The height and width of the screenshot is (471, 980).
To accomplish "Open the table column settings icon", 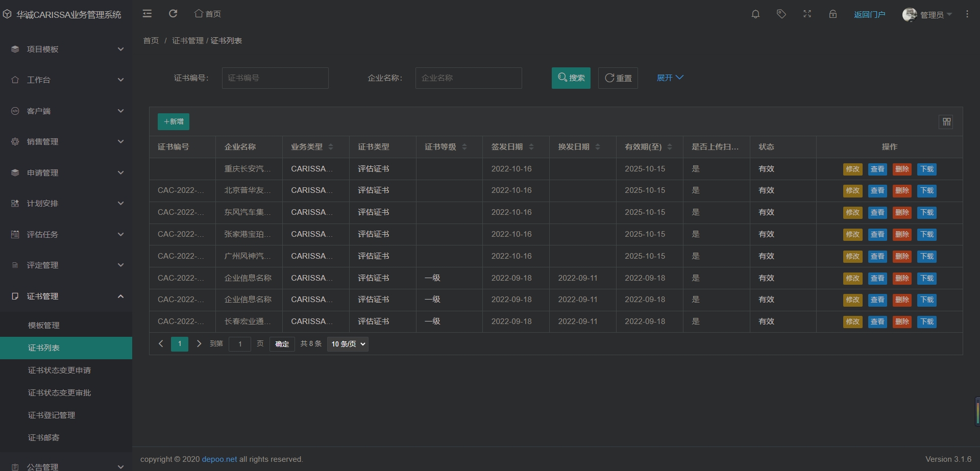I will pyautogui.click(x=946, y=122).
